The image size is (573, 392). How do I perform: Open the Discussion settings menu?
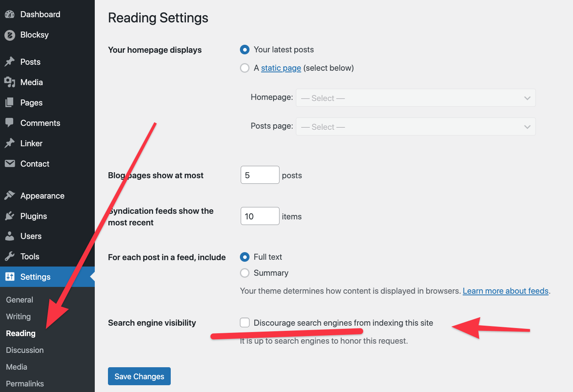click(24, 350)
